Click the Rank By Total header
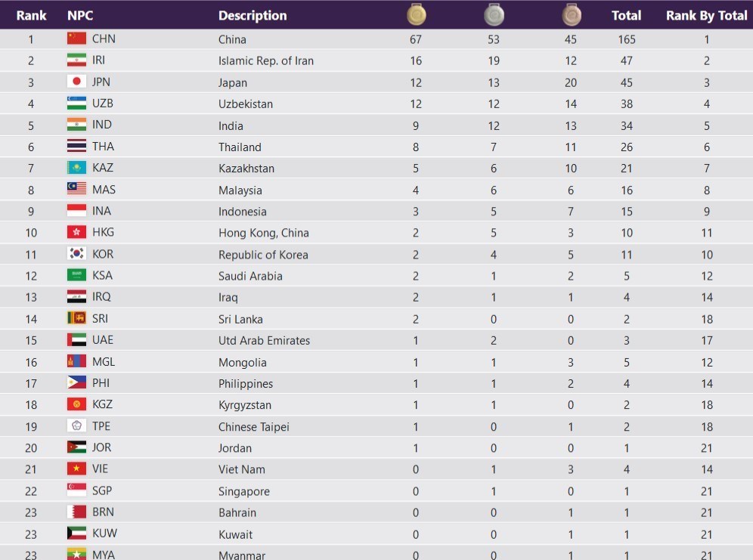This screenshot has width=753, height=560. pos(706,15)
